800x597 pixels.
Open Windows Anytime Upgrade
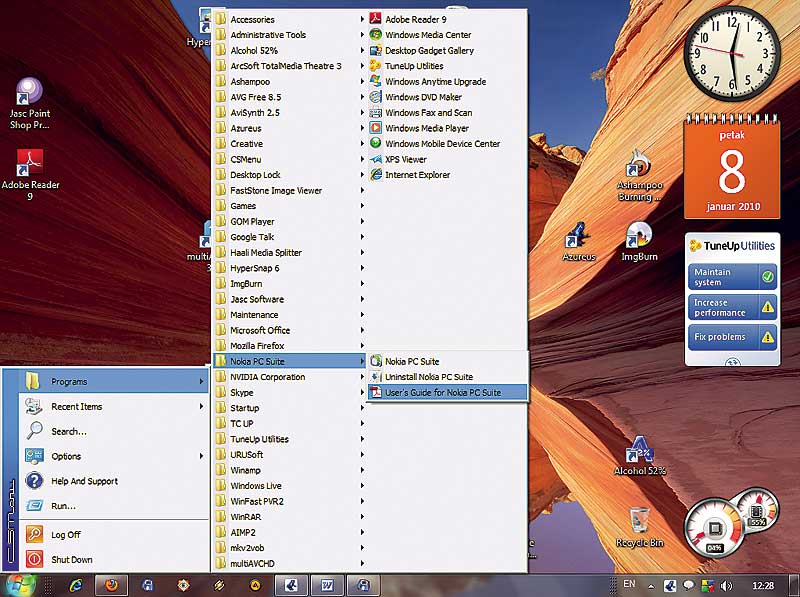pyautogui.click(x=446, y=82)
